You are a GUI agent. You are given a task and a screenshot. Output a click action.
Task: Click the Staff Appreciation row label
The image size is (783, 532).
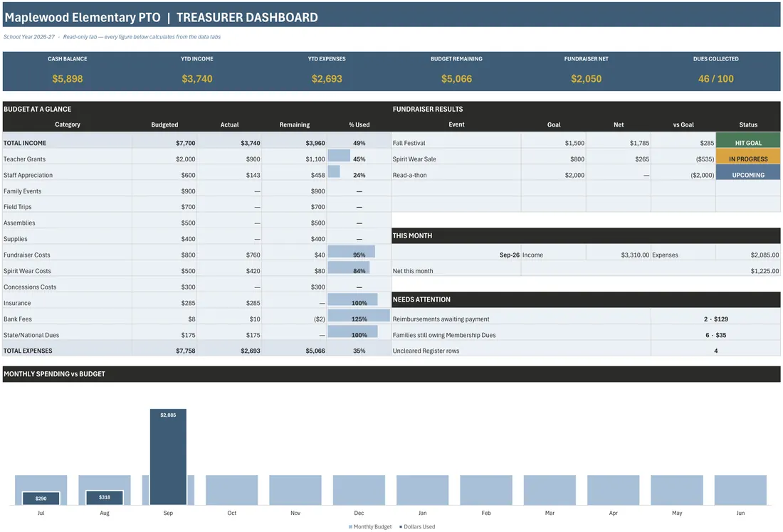tap(28, 175)
